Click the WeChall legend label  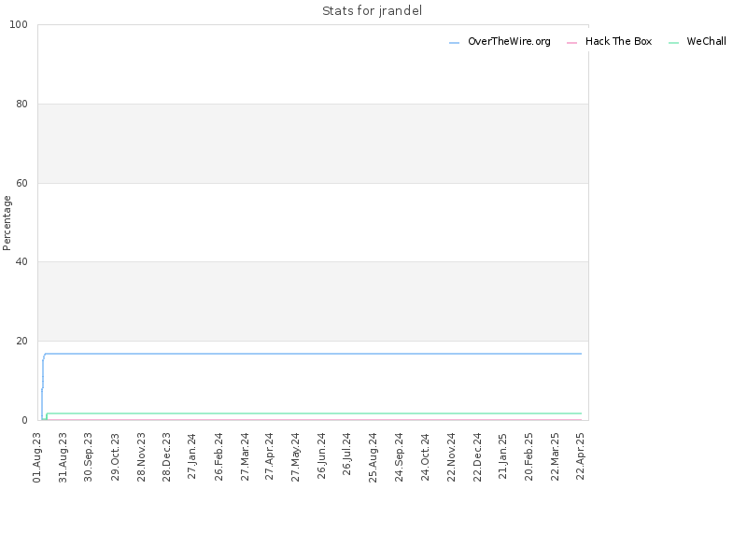(x=707, y=41)
